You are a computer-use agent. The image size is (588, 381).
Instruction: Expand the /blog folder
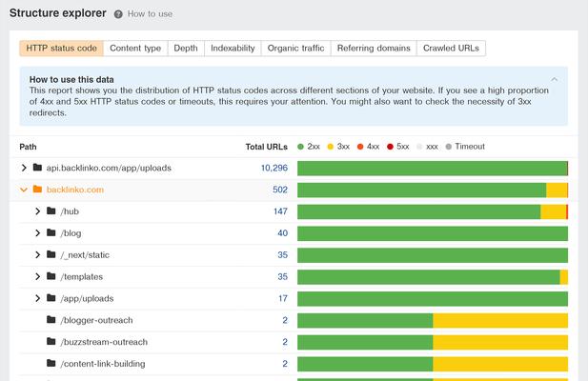pyautogui.click(x=37, y=233)
